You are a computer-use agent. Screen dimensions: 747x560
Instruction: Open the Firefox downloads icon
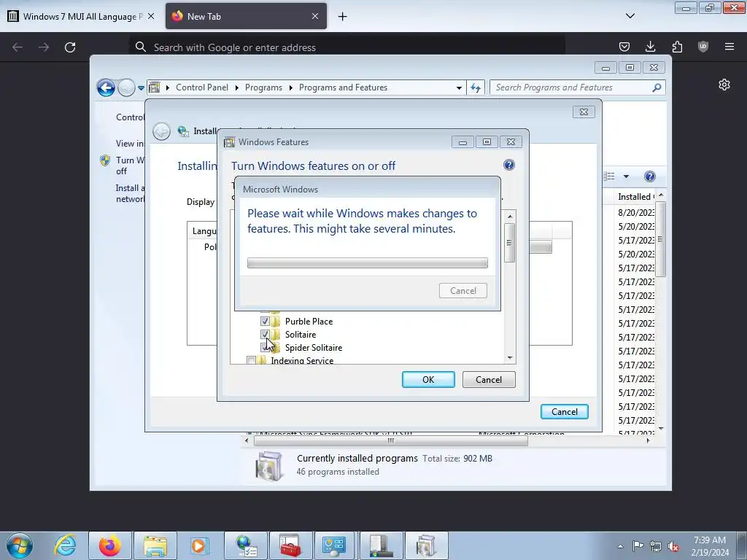[x=650, y=47]
